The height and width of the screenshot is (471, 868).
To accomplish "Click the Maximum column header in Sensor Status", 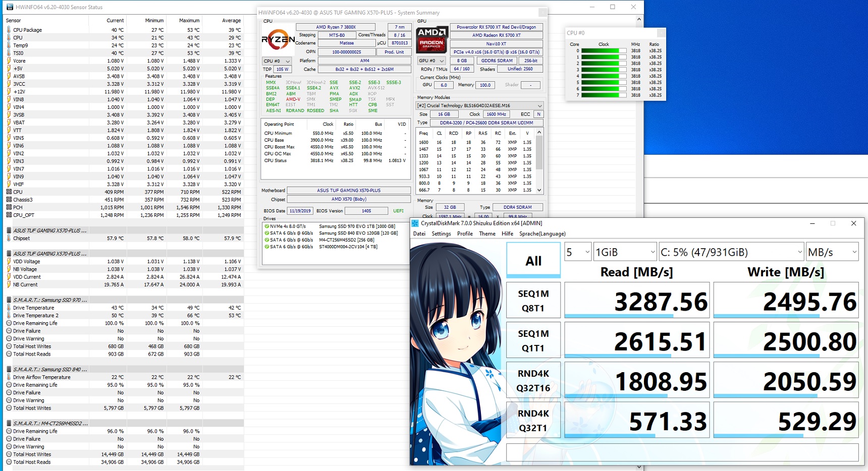I will tap(189, 21).
